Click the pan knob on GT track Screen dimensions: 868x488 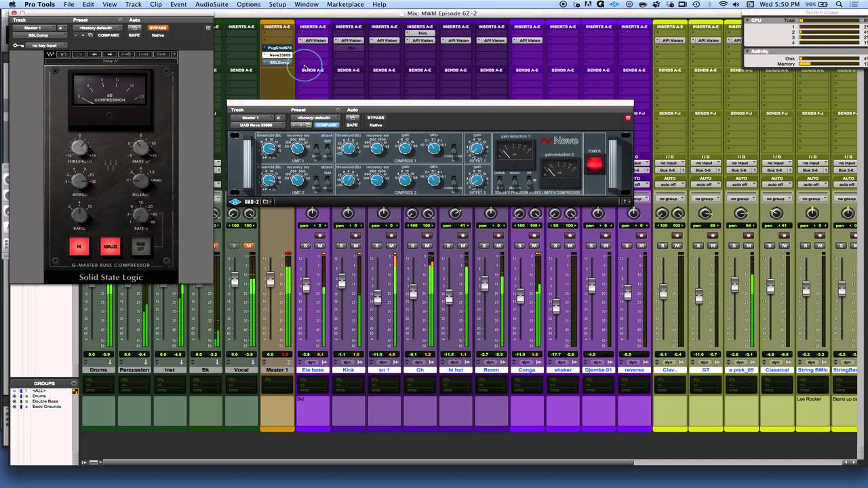[705, 213]
